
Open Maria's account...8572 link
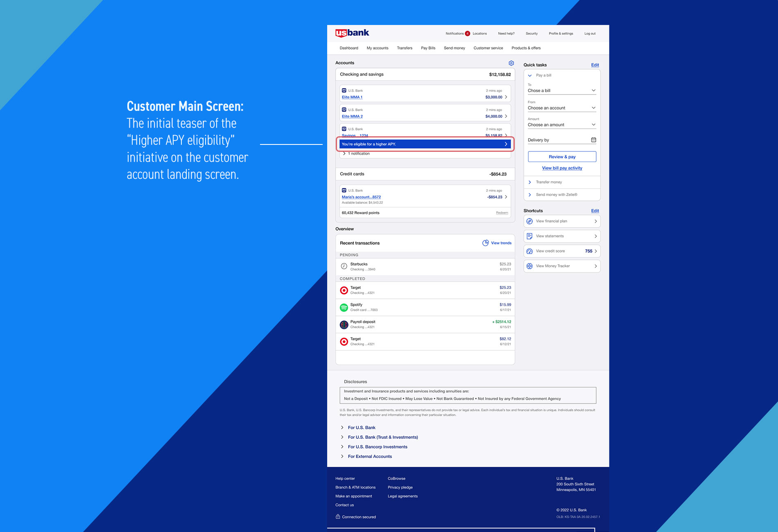click(x=361, y=197)
